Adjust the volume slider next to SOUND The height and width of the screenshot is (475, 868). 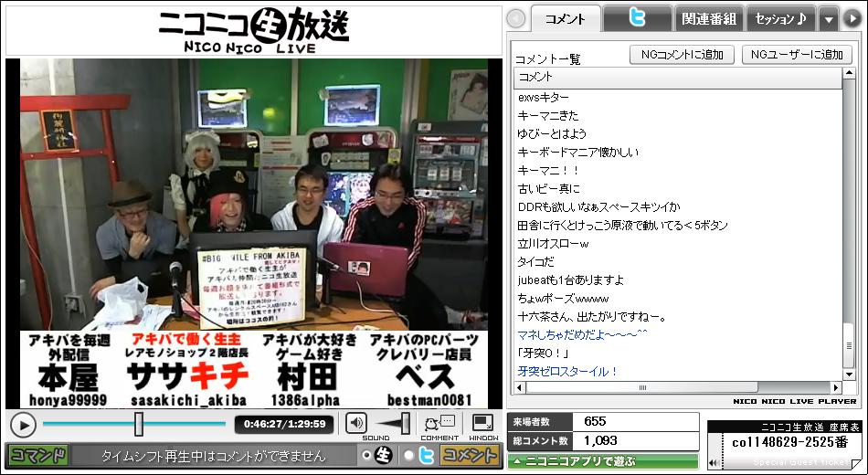(x=406, y=424)
